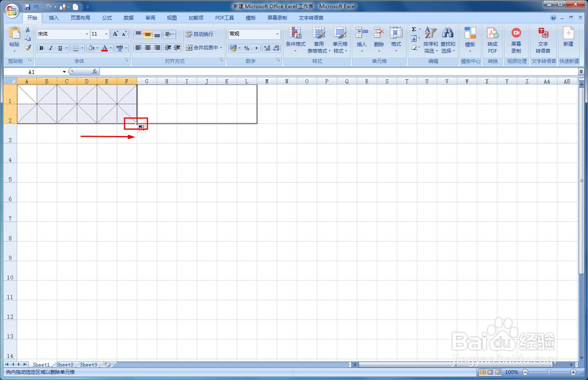Open the Insert ribbon tab
588x380 pixels.
54,18
